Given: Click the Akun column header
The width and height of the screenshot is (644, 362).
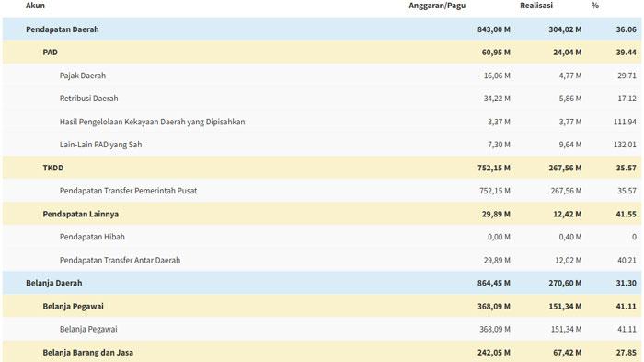Looking at the screenshot, I should coord(35,6).
